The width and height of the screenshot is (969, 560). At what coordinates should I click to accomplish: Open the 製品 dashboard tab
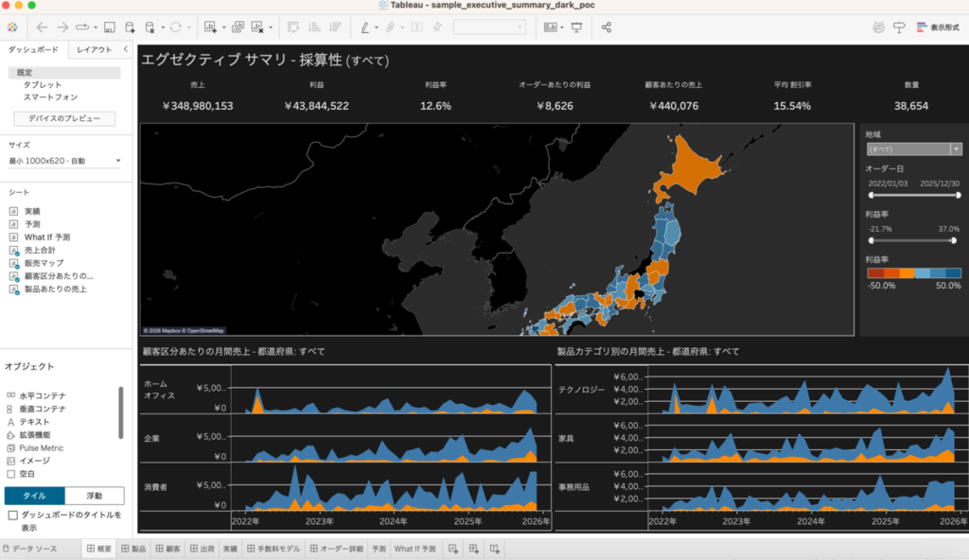[x=134, y=549]
